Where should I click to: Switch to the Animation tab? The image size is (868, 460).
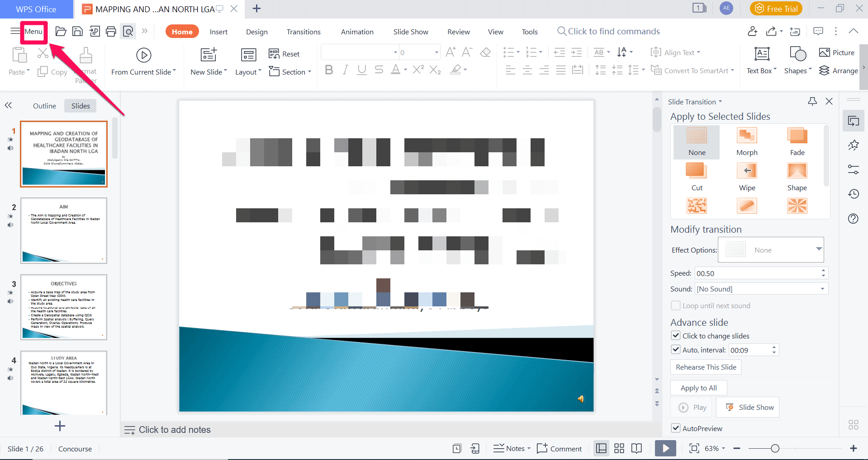tap(357, 32)
